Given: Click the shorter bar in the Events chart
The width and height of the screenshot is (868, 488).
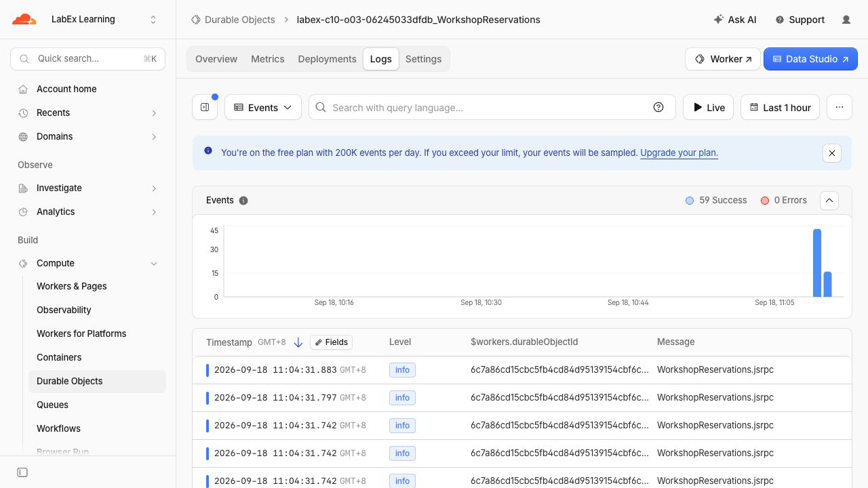Looking at the screenshot, I should (x=827, y=284).
